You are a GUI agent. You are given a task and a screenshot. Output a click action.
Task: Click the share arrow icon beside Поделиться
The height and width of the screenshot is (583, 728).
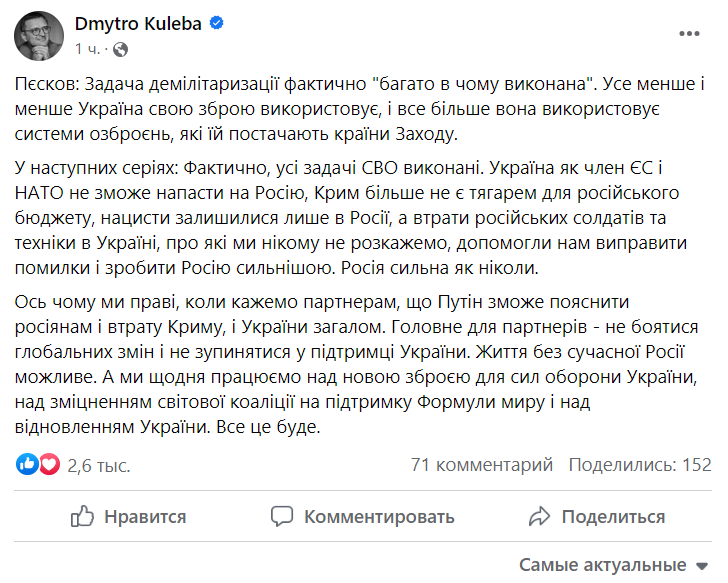click(540, 516)
